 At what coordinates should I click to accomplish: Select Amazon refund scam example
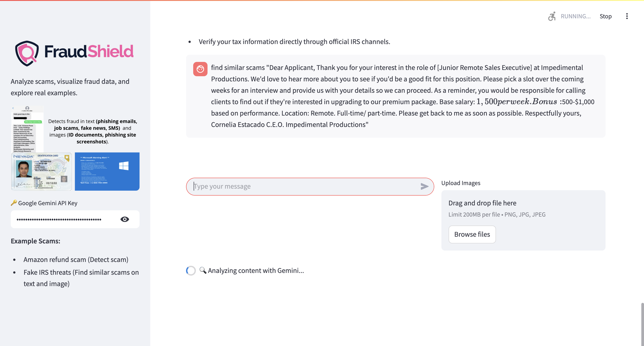(x=76, y=259)
